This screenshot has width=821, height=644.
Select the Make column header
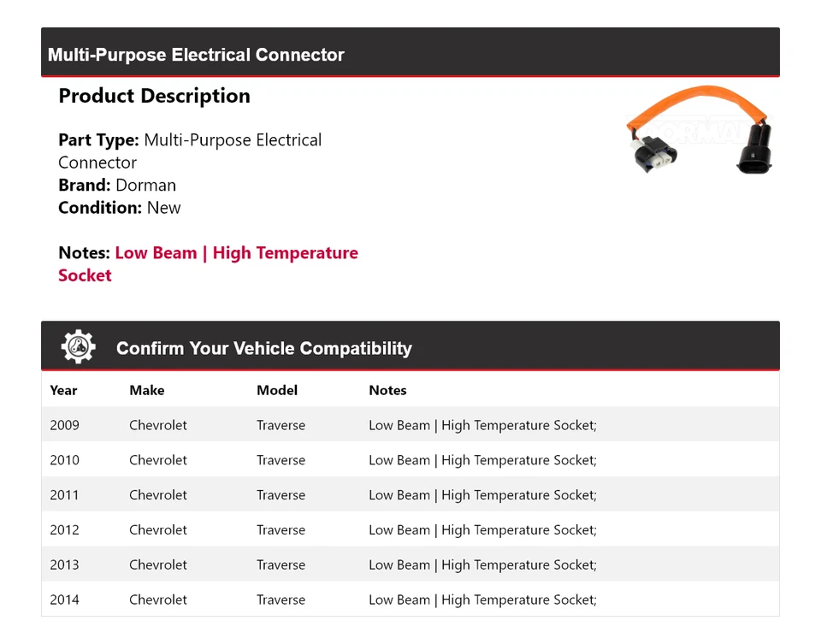[x=147, y=390]
